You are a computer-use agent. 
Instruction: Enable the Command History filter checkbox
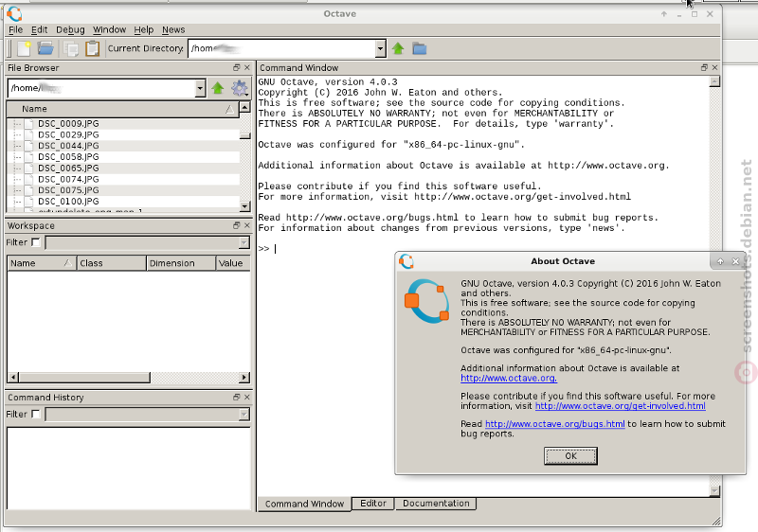click(x=36, y=414)
